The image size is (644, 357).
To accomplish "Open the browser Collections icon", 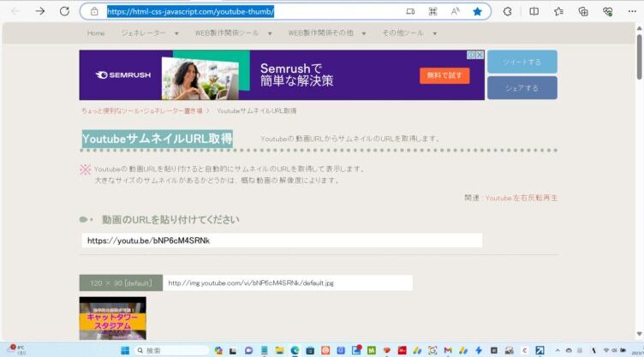I will 583,11.
